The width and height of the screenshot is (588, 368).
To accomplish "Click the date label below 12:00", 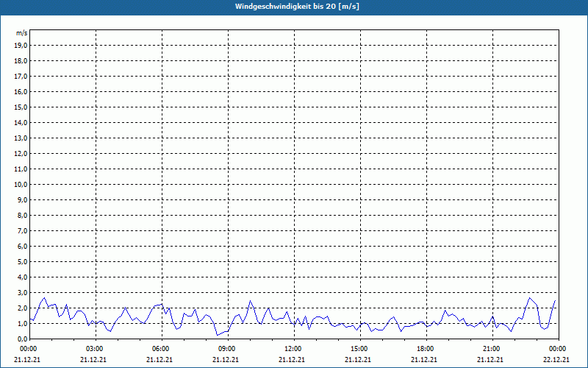I will click(x=292, y=360).
